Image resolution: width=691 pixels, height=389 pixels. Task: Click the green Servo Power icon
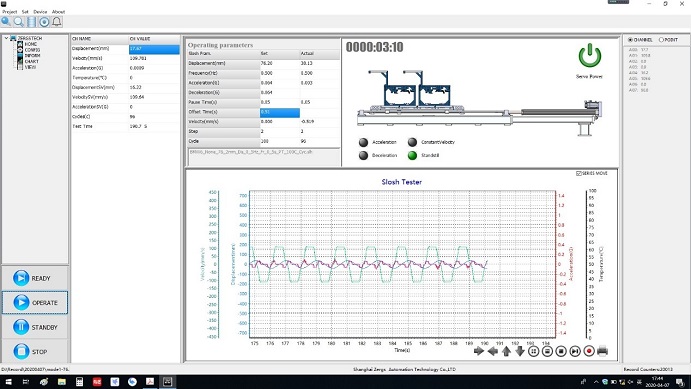[x=590, y=56]
